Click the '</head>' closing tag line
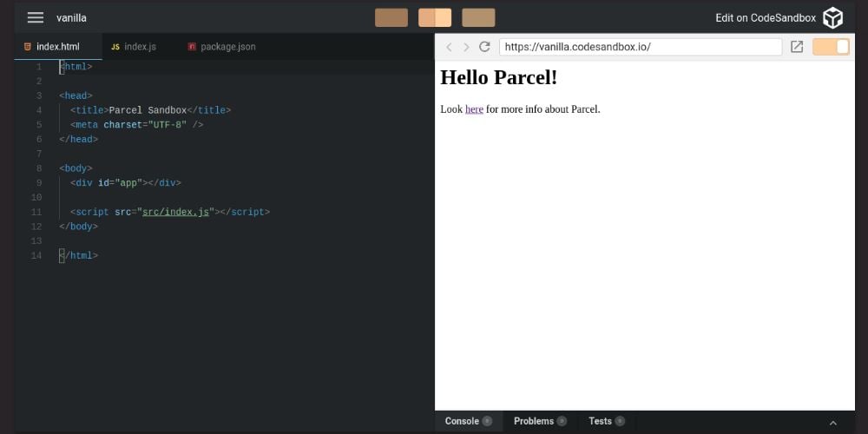 coord(79,139)
